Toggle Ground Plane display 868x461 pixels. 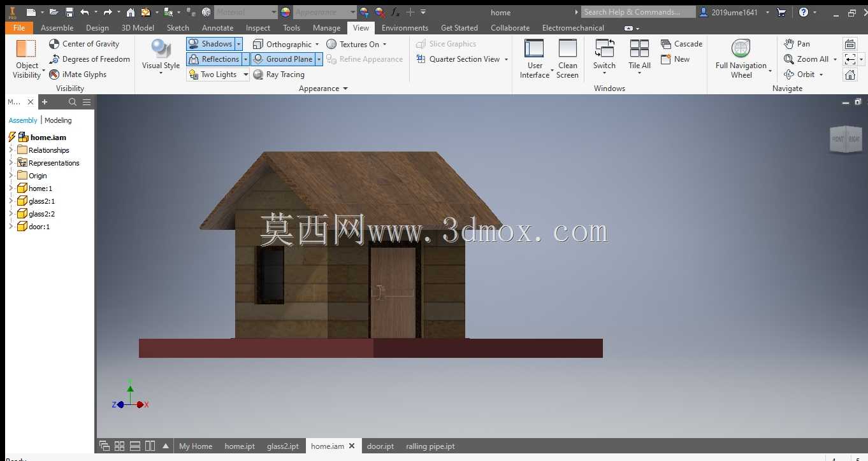coord(282,59)
